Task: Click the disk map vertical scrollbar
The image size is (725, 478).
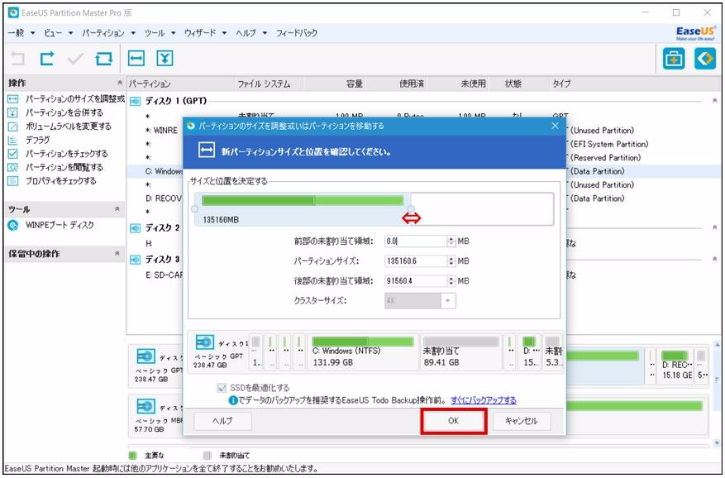Action: coord(717,393)
